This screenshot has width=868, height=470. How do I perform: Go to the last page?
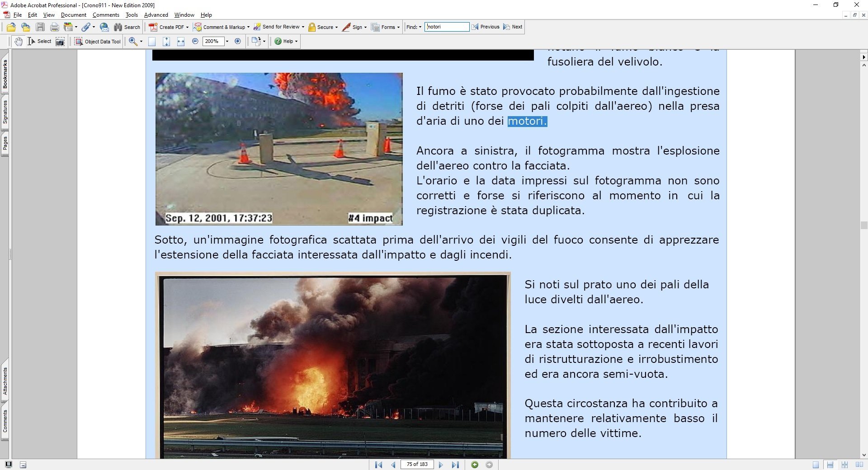coord(455,465)
